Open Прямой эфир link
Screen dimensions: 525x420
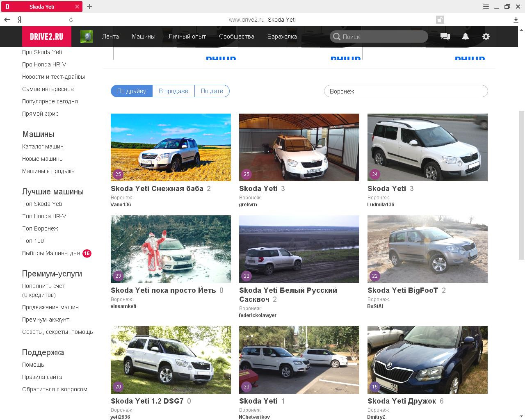tap(40, 114)
